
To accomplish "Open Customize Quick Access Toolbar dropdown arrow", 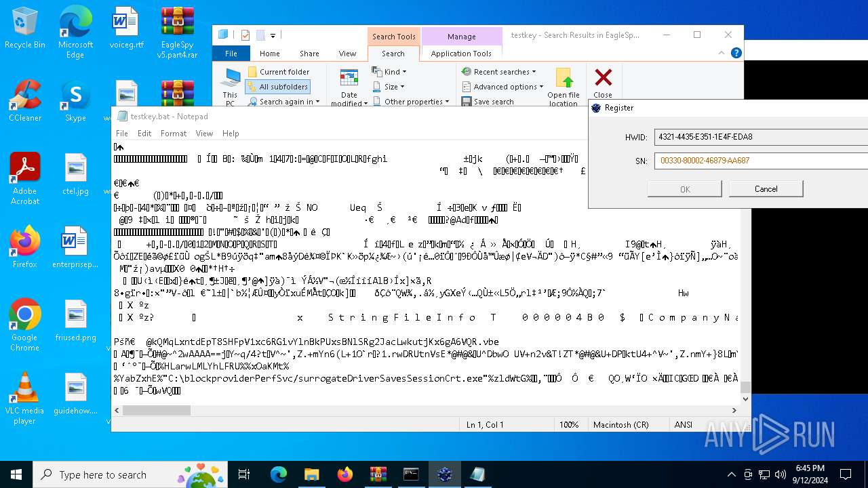I will (x=273, y=35).
